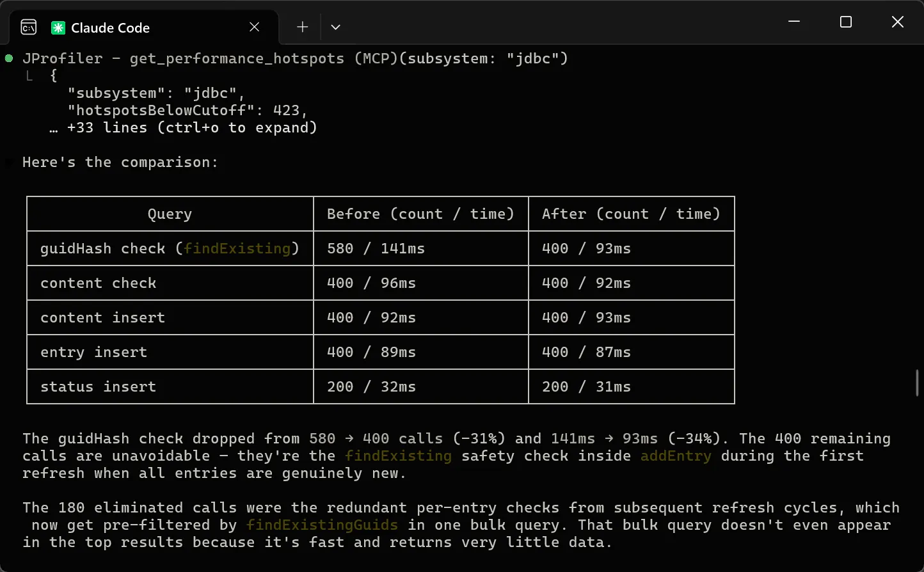Click the green status dot beside JProfiler

pyautogui.click(x=8, y=58)
